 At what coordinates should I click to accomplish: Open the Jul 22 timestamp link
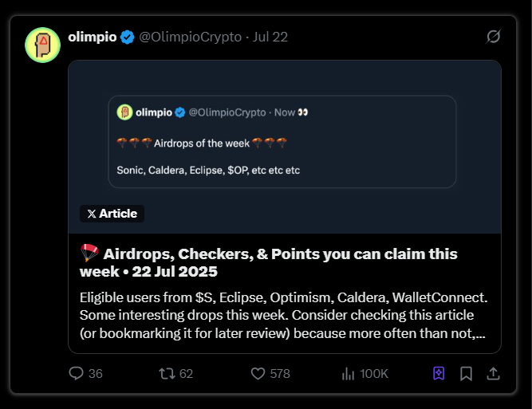pos(270,37)
